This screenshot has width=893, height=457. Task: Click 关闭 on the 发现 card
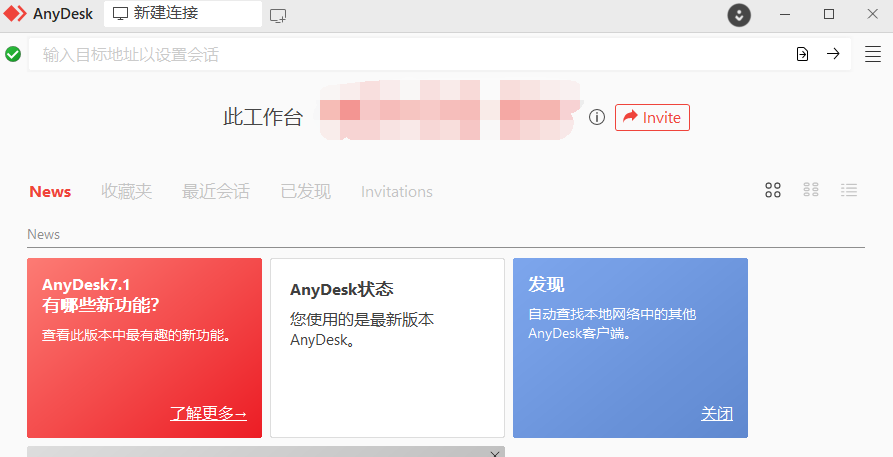pos(716,413)
